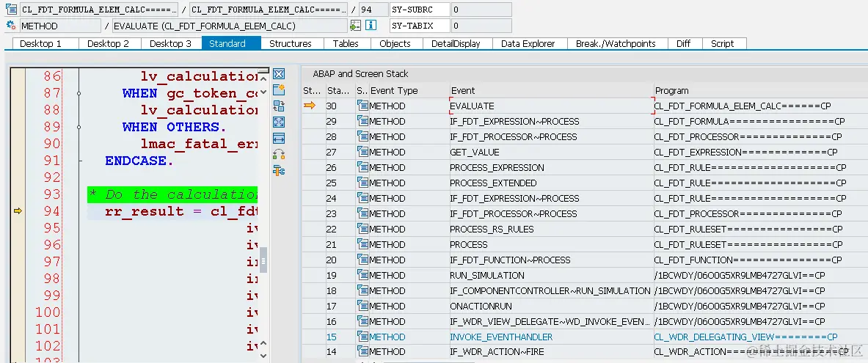Screen dimensions: 868x363
Task: Click the method icon in stack row 21
Action: click(362, 245)
